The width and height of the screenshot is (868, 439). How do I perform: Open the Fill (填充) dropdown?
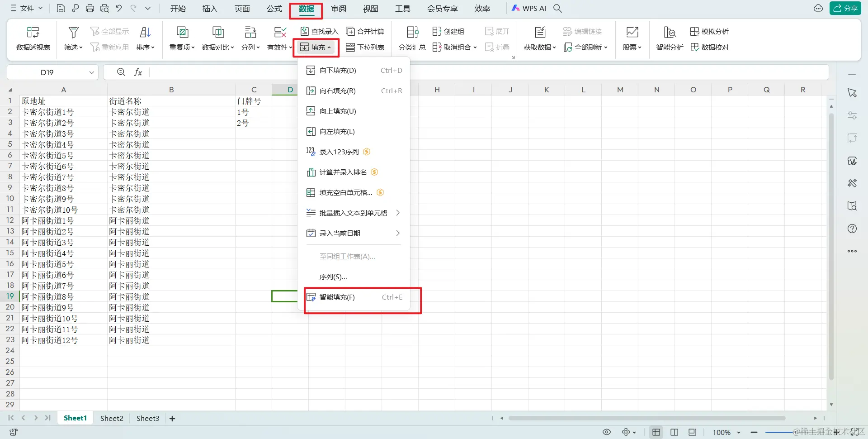pyautogui.click(x=316, y=47)
